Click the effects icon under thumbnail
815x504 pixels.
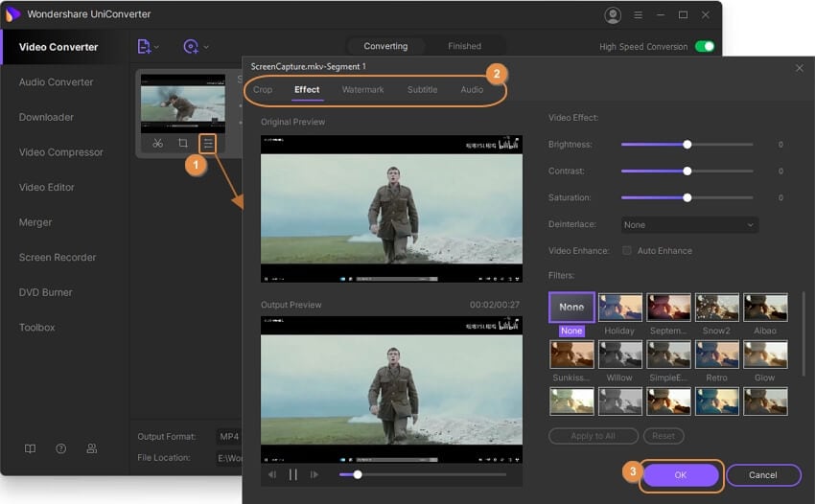(x=208, y=143)
